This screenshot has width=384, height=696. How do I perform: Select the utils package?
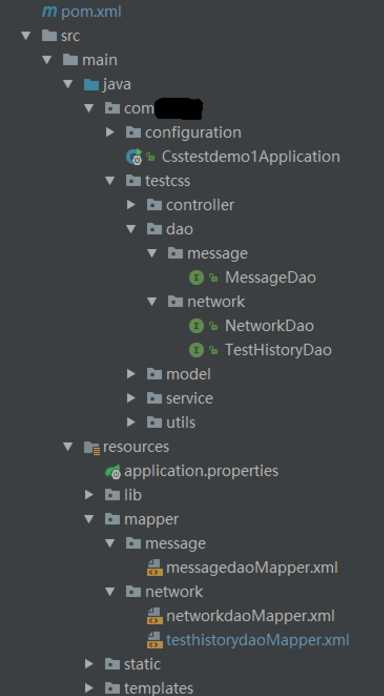click(x=181, y=423)
